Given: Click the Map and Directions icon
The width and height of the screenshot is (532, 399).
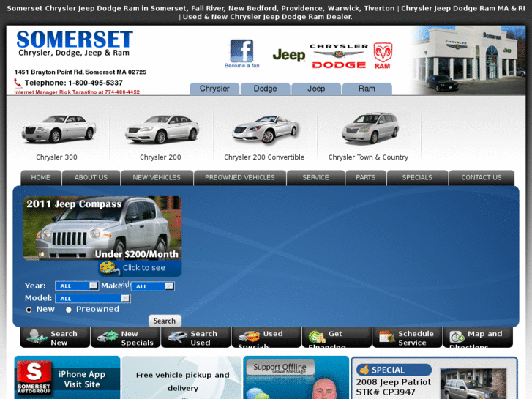Looking at the screenshot, I should 457,337.
